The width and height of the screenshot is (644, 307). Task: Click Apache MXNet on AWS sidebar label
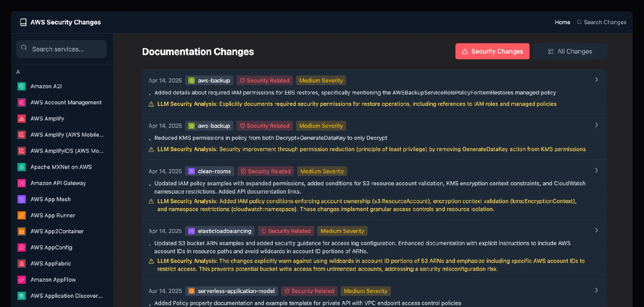[61, 167]
